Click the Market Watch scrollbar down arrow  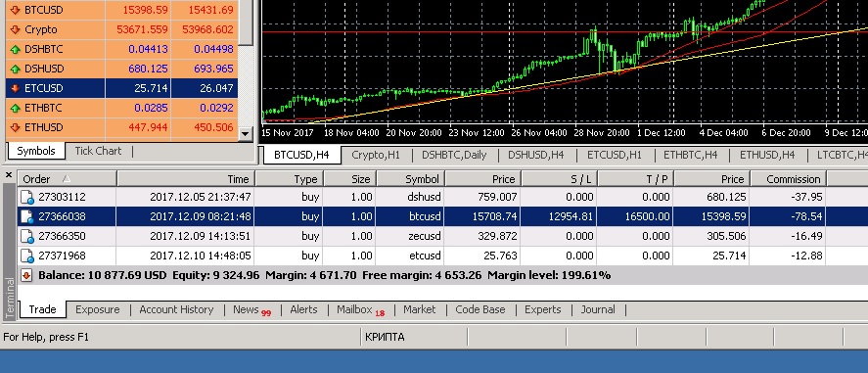(246, 133)
